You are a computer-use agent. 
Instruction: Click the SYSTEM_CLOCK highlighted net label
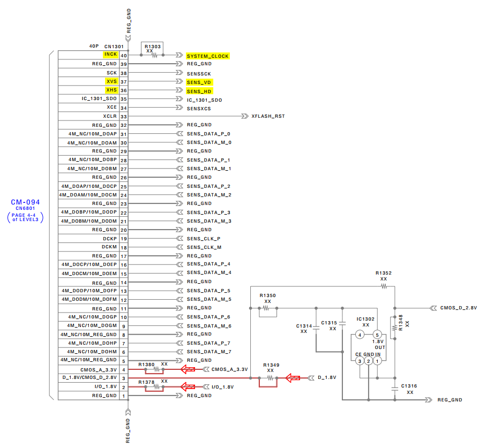(x=208, y=56)
